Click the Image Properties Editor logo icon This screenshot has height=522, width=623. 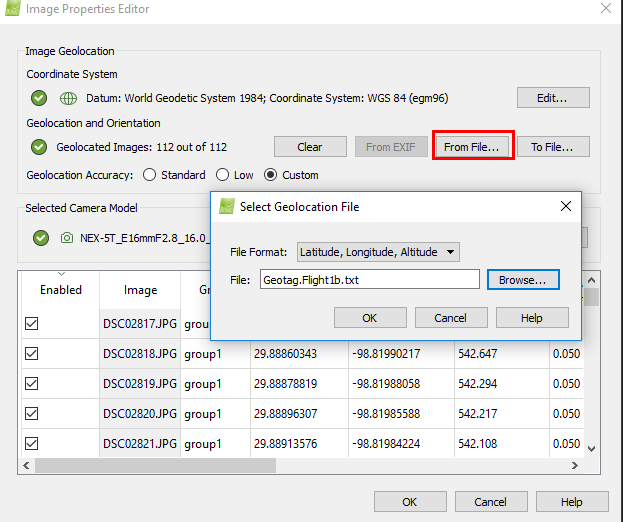pos(13,10)
